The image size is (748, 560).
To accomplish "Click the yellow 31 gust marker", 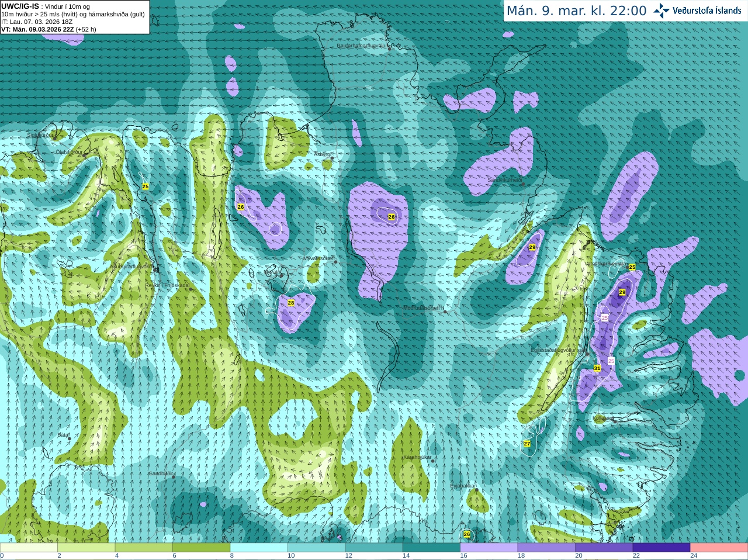I will tap(597, 368).
